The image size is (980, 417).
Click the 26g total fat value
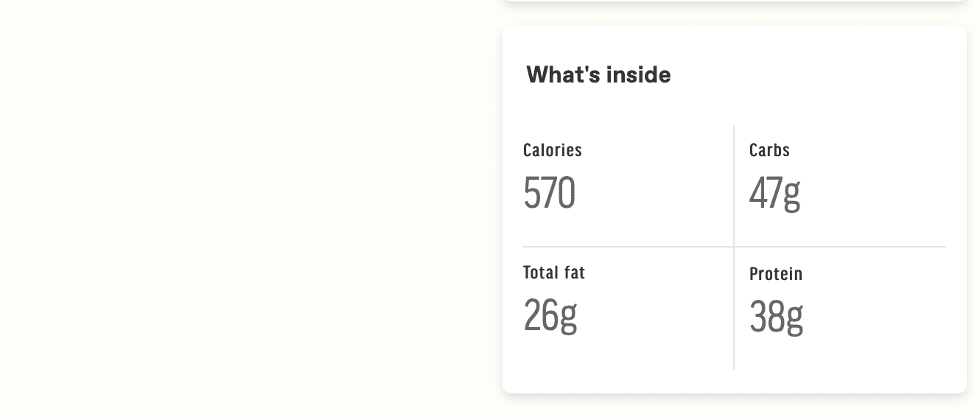(x=550, y=316)
